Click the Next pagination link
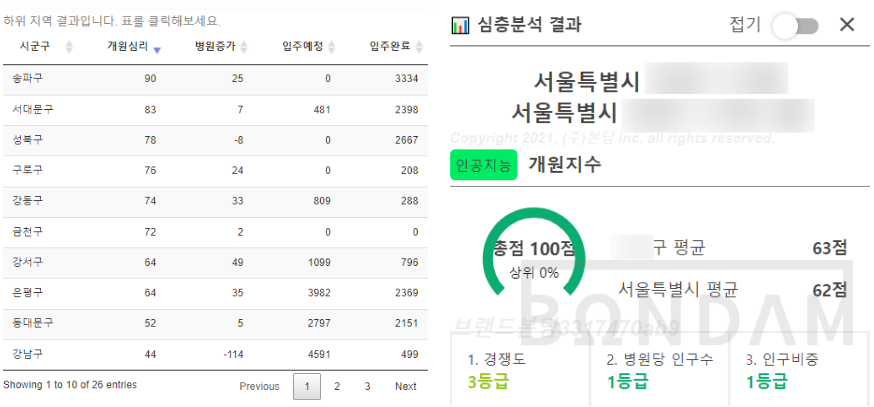This screenshot has width=874, height=407. 405,386
